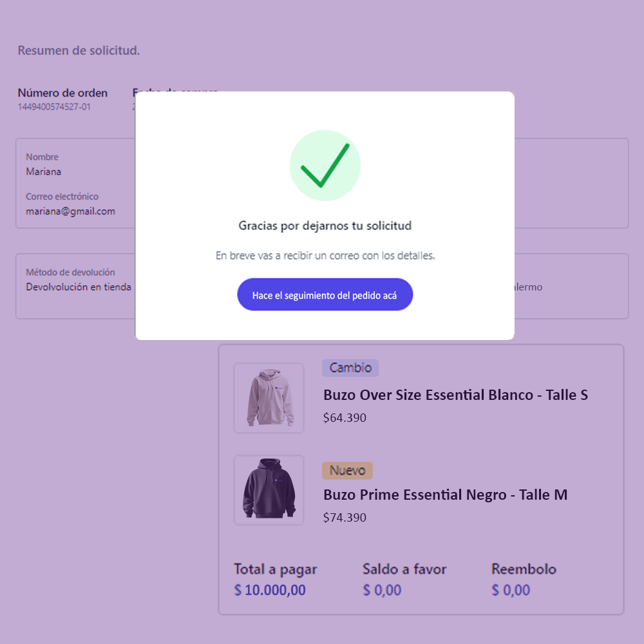Screen dimensions: 644x644
Task: Click the $64.390 price of white hoodie
Action: click(345, 418)
